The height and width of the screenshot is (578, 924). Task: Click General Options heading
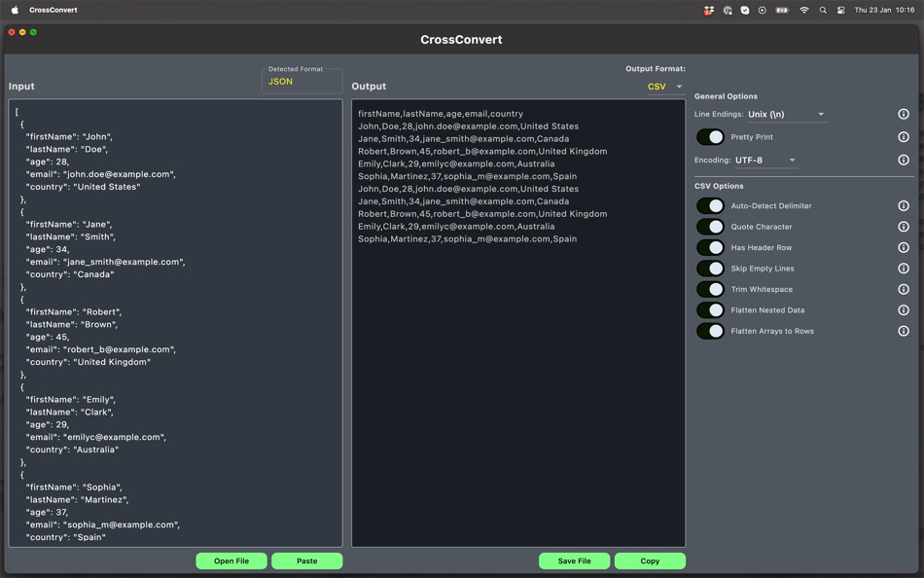coord(726,96)
